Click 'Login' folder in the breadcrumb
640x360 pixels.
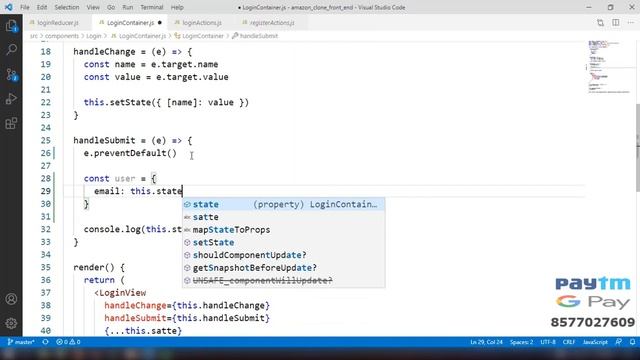pyautogui.click(x=93, y=36)
